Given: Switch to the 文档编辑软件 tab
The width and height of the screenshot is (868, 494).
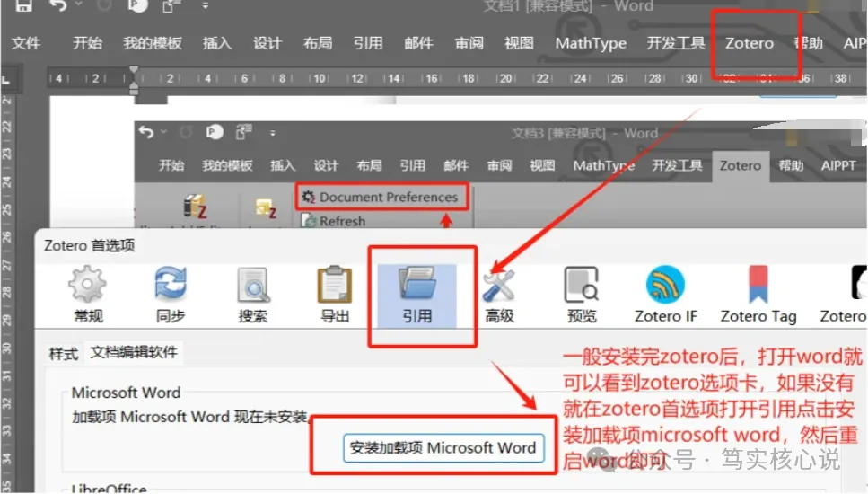Looking at the screenshot, I should pos(133,352).
